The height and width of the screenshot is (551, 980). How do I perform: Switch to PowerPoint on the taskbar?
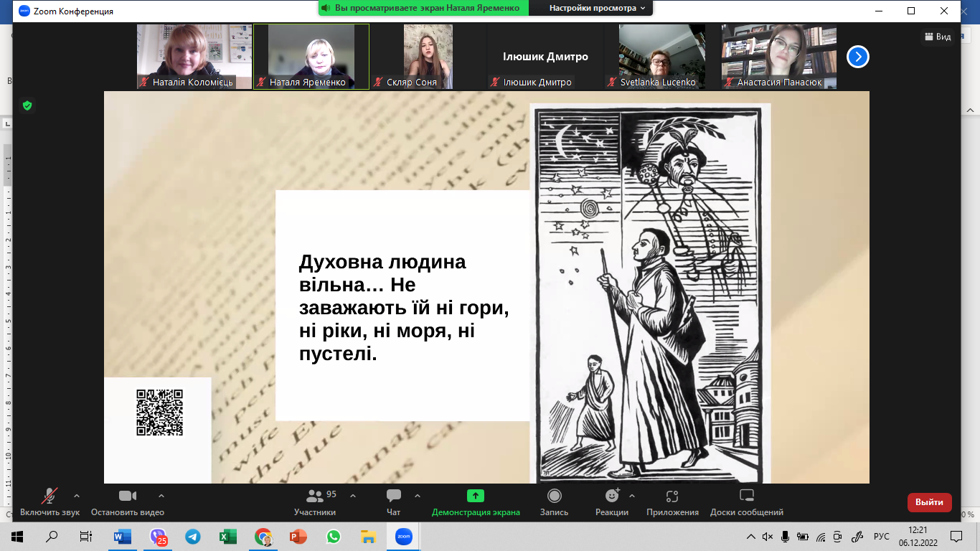298,537
